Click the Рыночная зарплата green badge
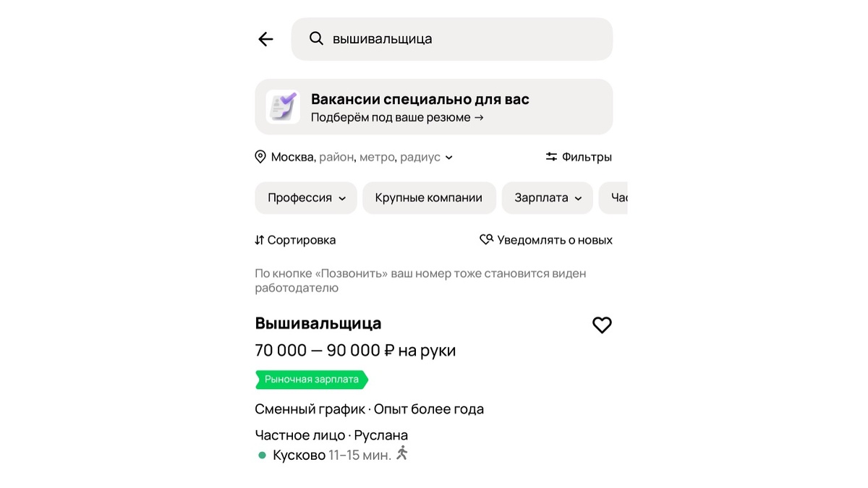This screenshot has height=488, width=868. [x=311, y=379]
